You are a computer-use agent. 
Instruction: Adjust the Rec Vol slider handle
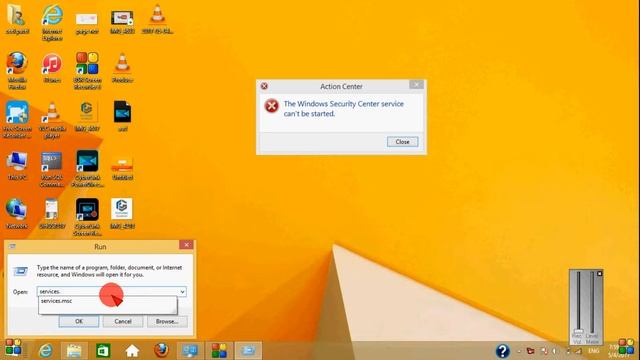578,331
